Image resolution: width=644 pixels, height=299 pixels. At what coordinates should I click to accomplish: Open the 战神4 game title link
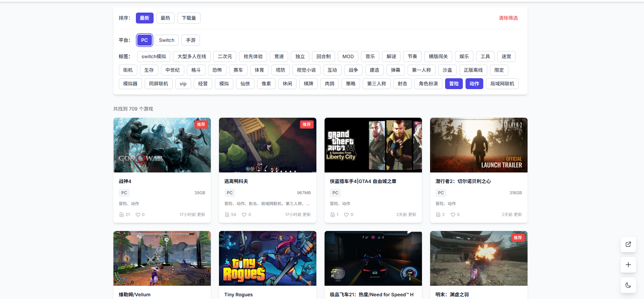pos(125,181)
